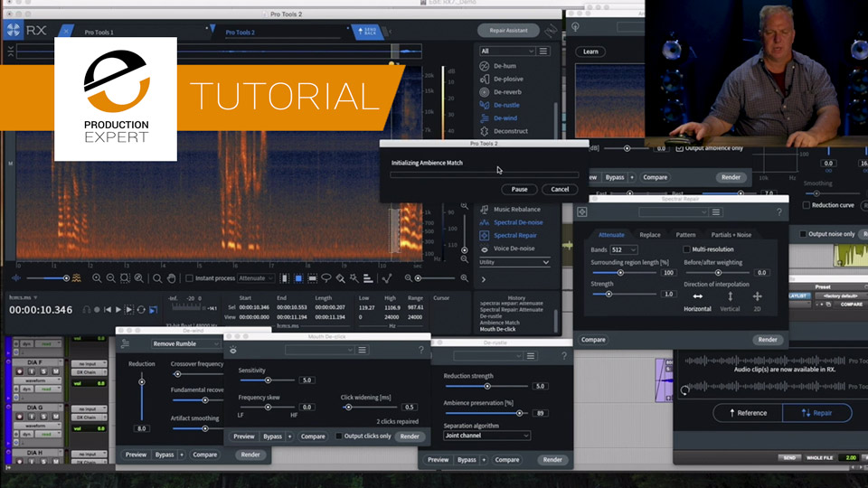The height and width of the screenshot is (488, 868).
Task: Select the De-plosive module icon
Action: [485, 80]
